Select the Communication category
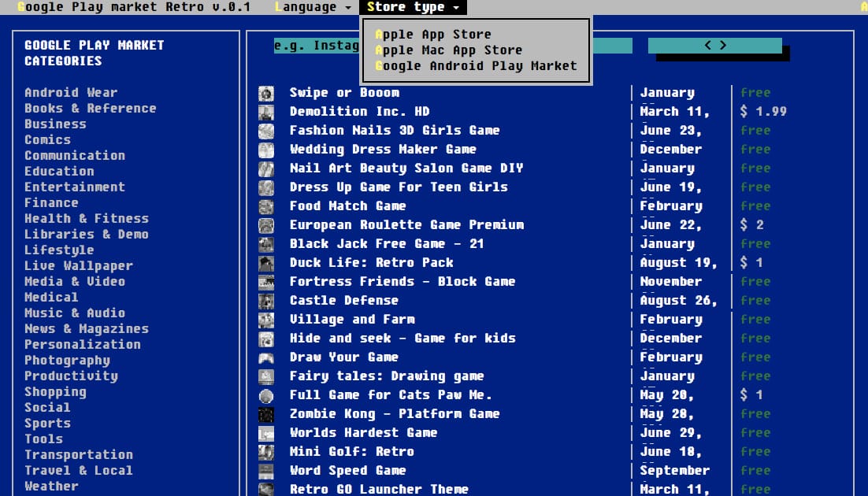Viewport: 868px width, 496px height. coord(75,156)
